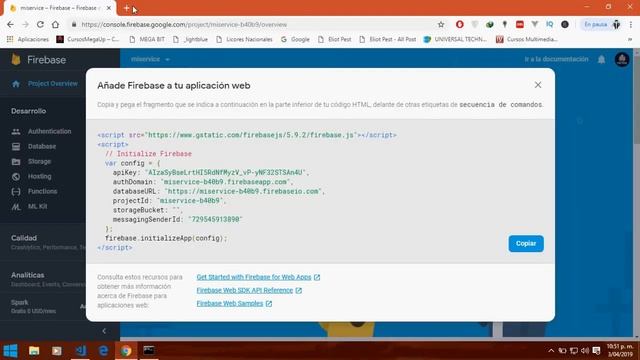Click the Hosting globe icon
The width and height of the screenshot is (640, 360).
click(x=16, y=177)
